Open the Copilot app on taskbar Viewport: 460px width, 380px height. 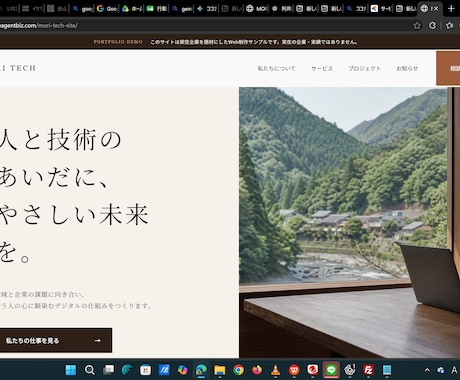[182, 370]
